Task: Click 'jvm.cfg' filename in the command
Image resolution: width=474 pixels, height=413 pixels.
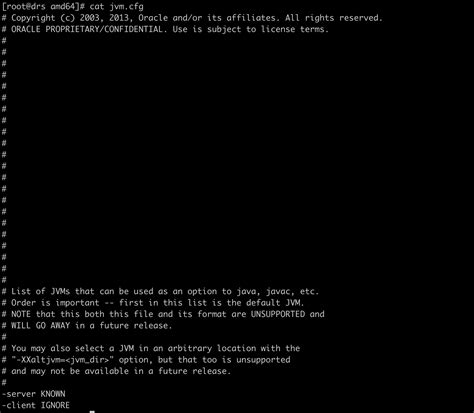Action: click(x=126, y=7)
